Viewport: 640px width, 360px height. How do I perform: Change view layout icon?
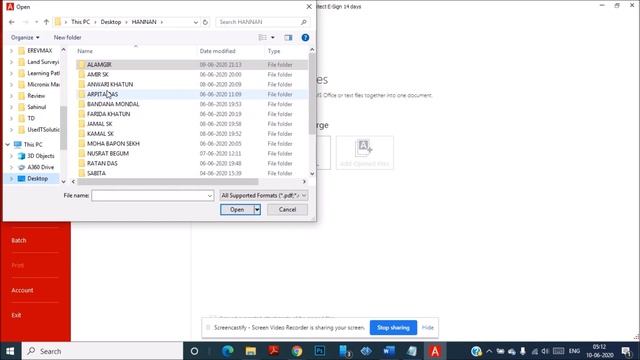click(262, 38)
